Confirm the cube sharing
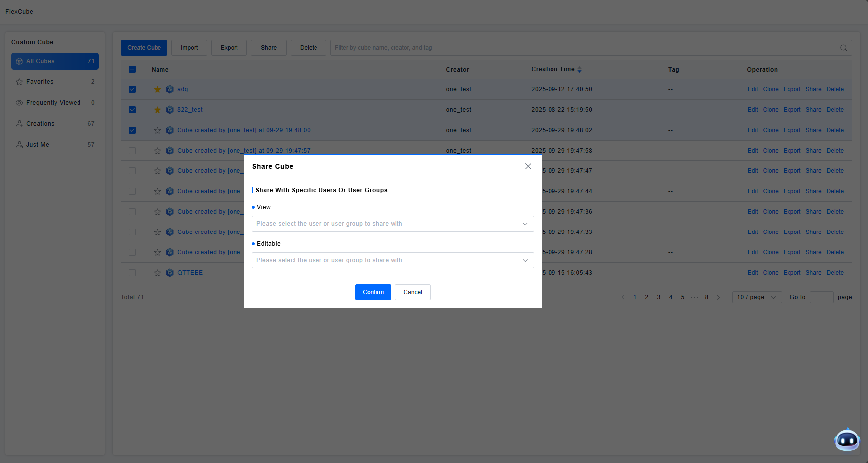 pos(373,292)
